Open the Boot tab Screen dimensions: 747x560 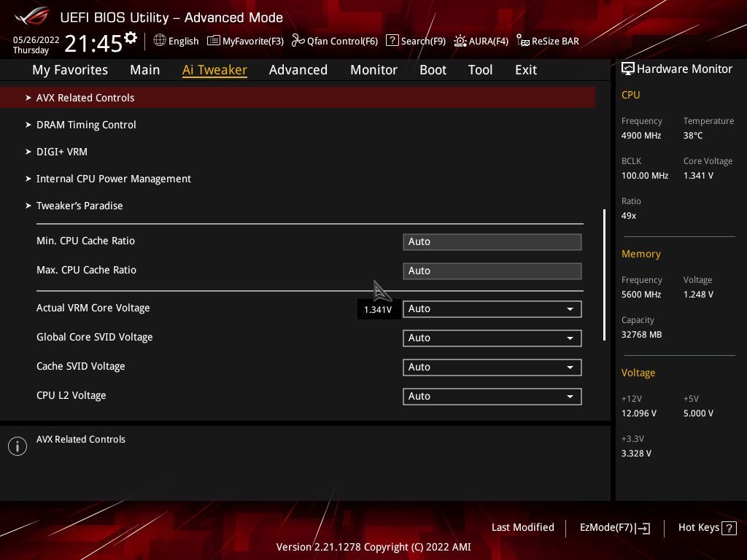click(x=433, y=70)
